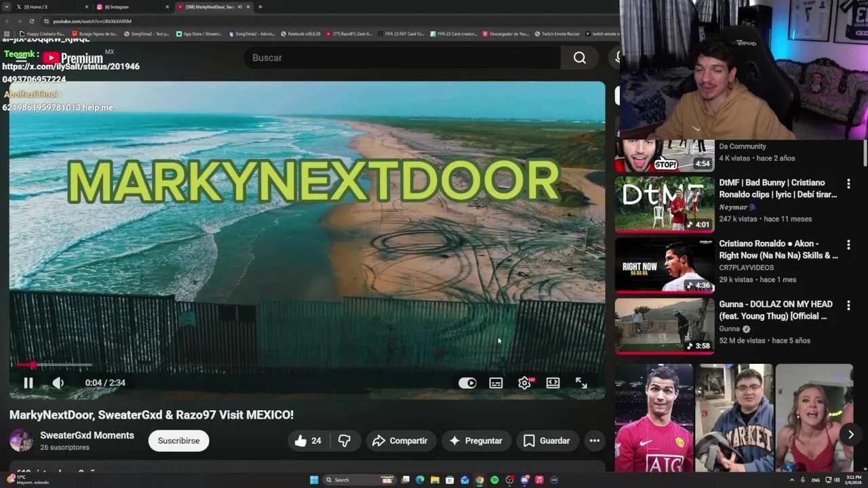Enter fullscreen with the player fullscreen icon
Screen dimensions: 868x488
(581, 383)
